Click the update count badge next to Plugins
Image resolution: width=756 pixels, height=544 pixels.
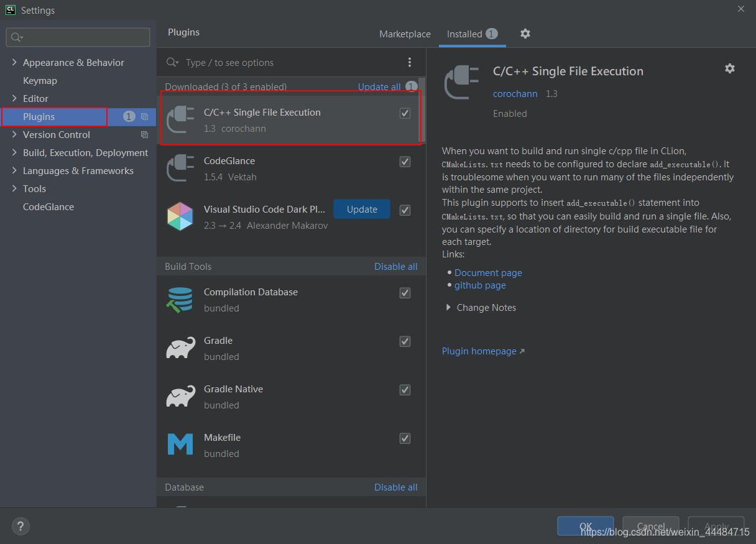tap(129, 116)
